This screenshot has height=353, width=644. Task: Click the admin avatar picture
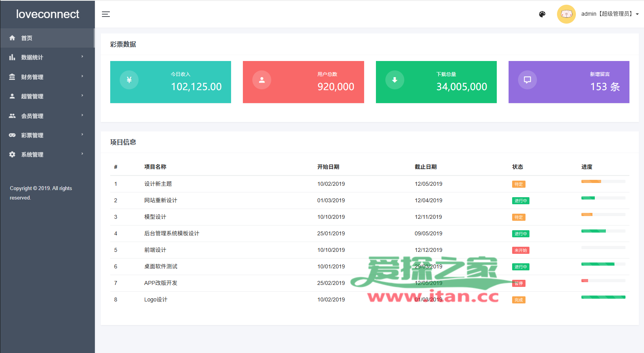point(566,14)
